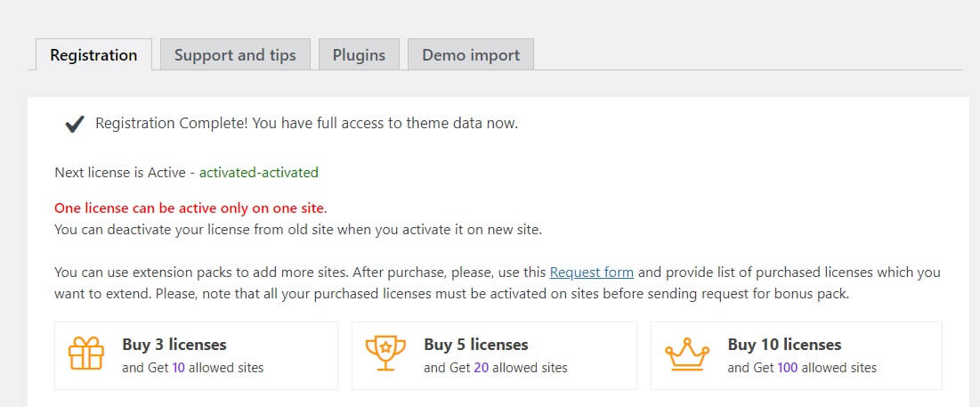Click the crown icon for 10 licenses
980x407 pixels.
[687, 354]
